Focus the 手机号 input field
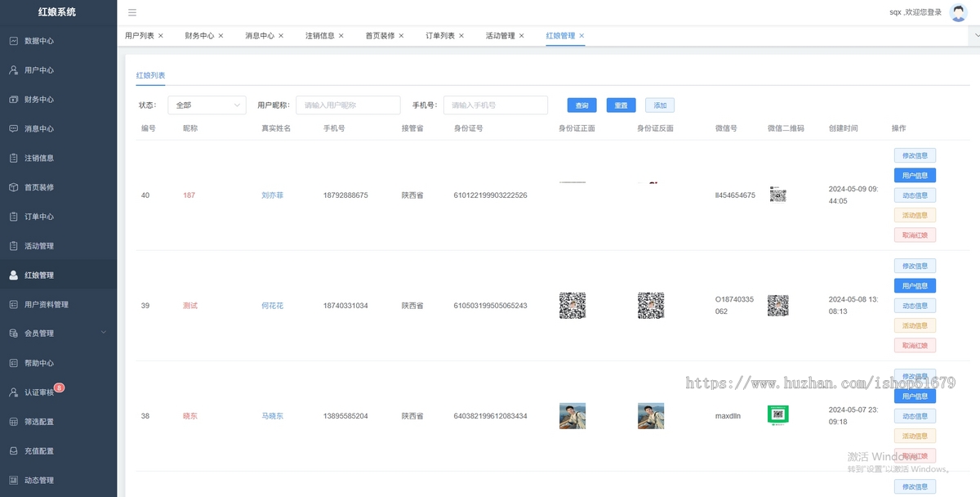The width and height of the screenshot is (980, 497). click(496, 105)
